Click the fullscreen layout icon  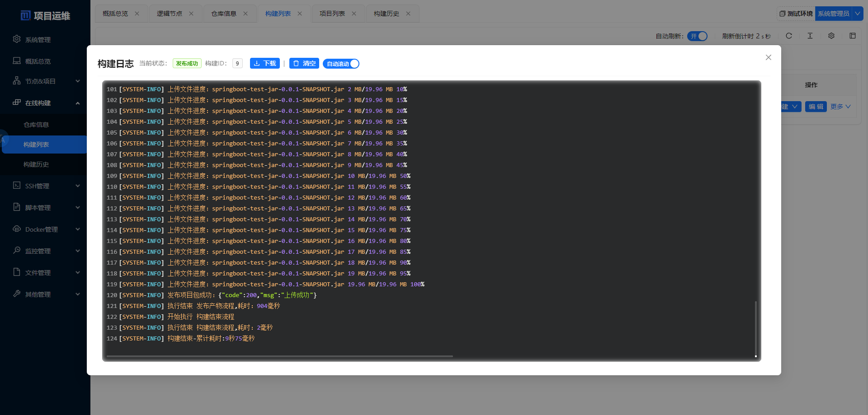point(853,36)
